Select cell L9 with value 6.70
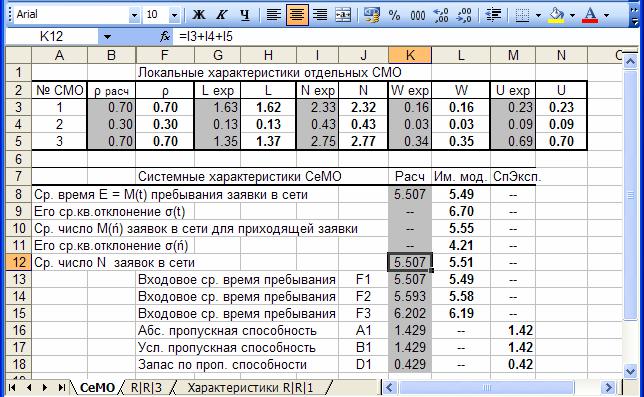The image size is (644, 397). point(461,211)
